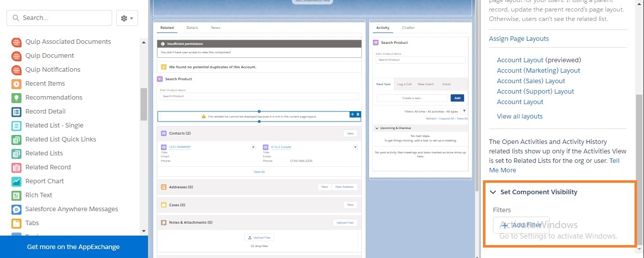Select the New Event activity tab
Screen dimensions: 644x258
(x=426, y=84)
